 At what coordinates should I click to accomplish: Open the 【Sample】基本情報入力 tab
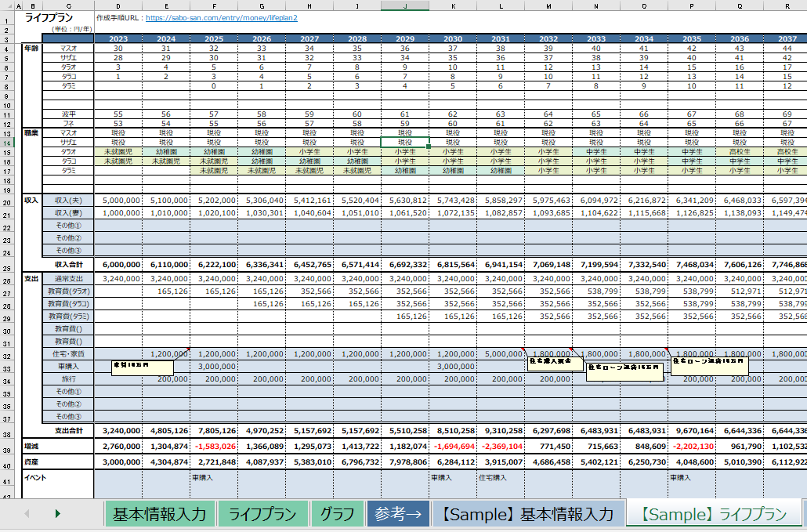point(528,514)
